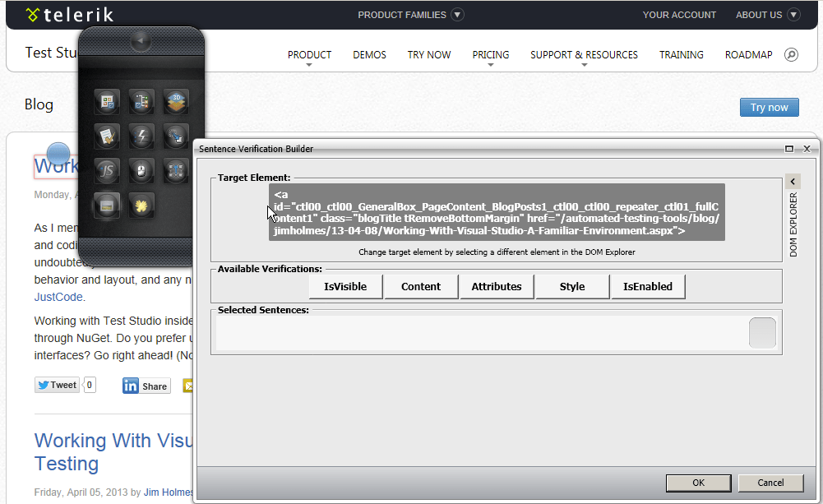This screenshot has width=823, height=504.
Task: Maximize the Sentence Verification Builder window
Action: pyautogui.click(x=789, y=149)
